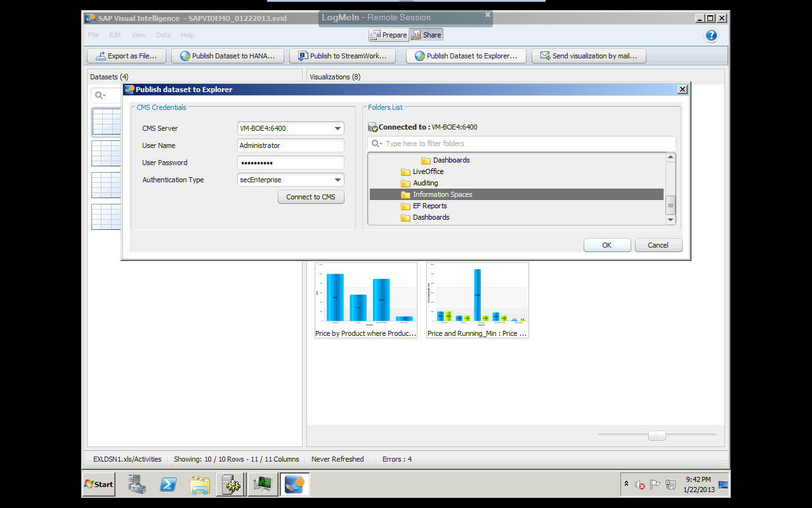Open the help icon in top-right corner
Viewport: 812px width, 508px height.
[711, 36]
